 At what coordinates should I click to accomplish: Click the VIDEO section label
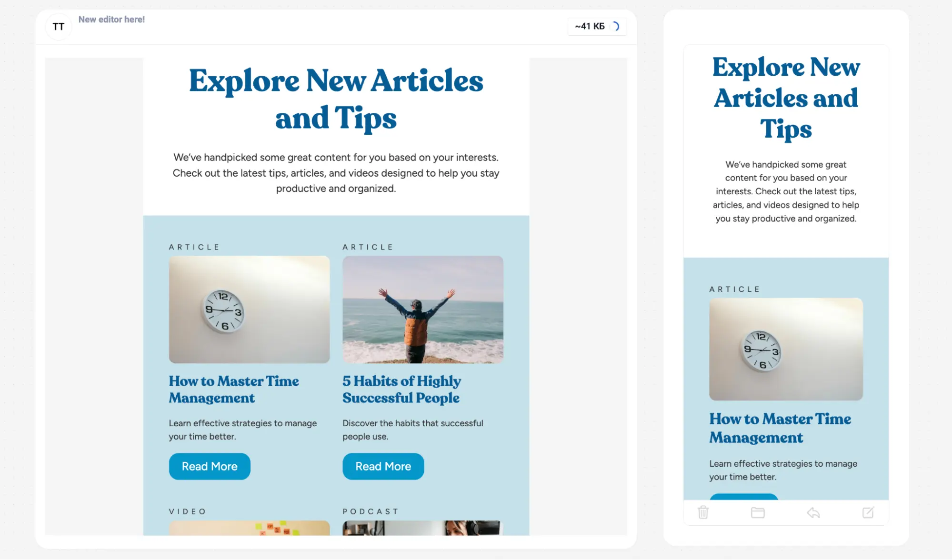pos(188,511)
